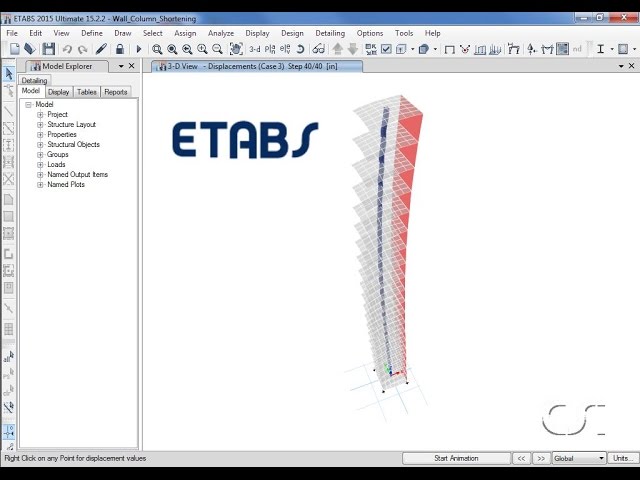Open Set Display Options checkmark icon
The height and width of the screenshot is (480, 640).
pos(386,49)
